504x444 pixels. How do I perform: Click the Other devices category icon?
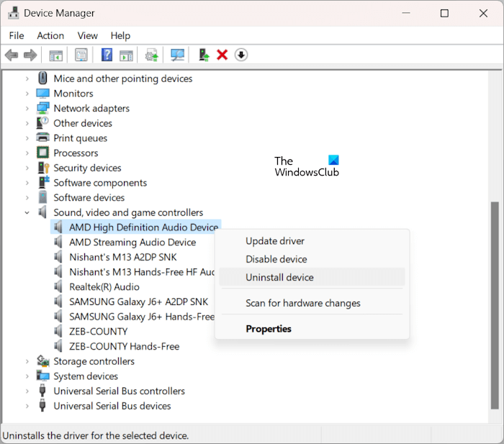tap(42, 123)
